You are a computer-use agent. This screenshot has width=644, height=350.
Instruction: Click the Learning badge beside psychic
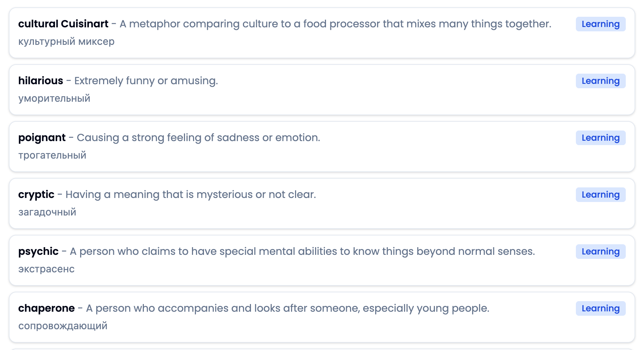pos(600,252)
